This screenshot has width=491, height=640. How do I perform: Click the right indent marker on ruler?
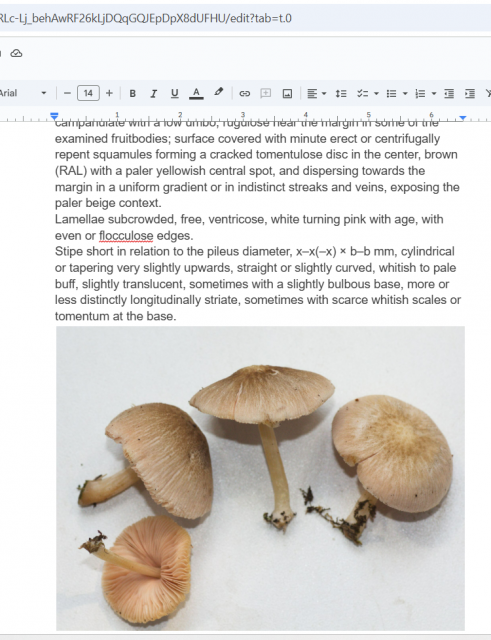coord(462,118)
